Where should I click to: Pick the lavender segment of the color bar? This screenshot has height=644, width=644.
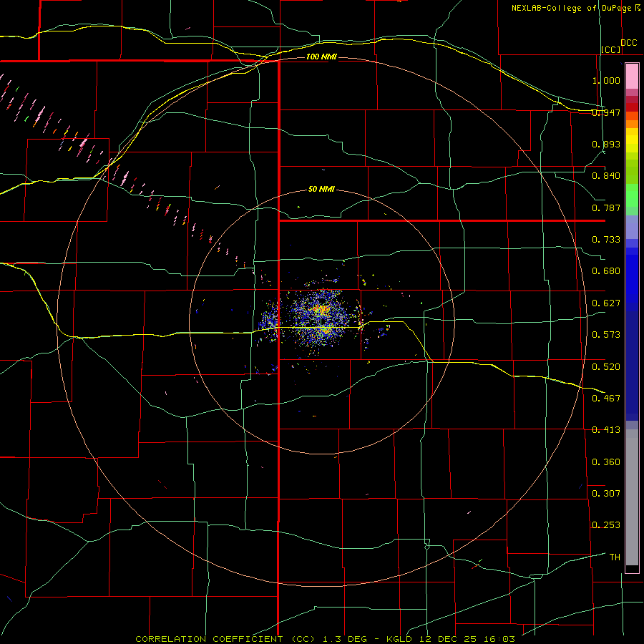point(632,227)
